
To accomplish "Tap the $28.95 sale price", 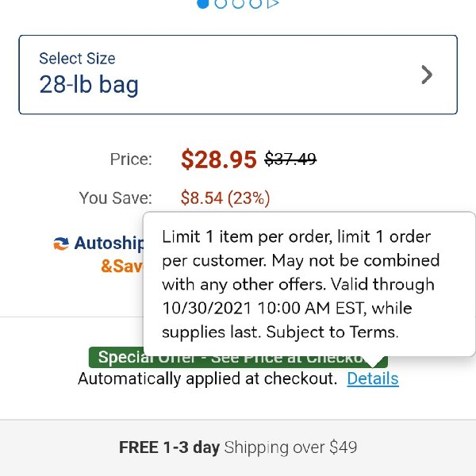I will [219, 159].
